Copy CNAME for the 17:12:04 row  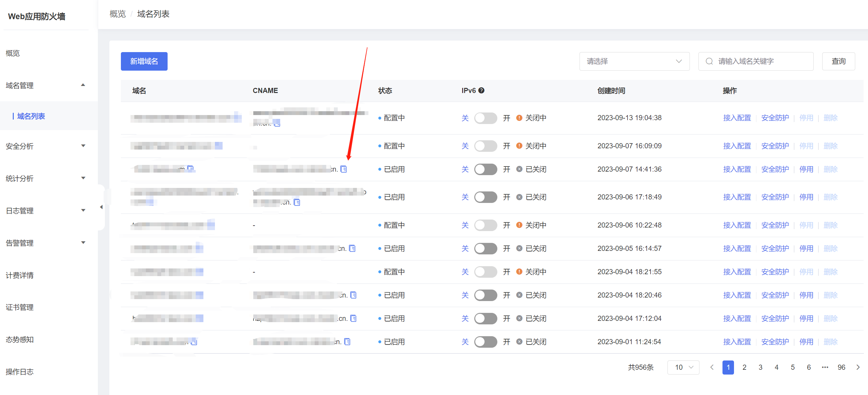[353, 318]
